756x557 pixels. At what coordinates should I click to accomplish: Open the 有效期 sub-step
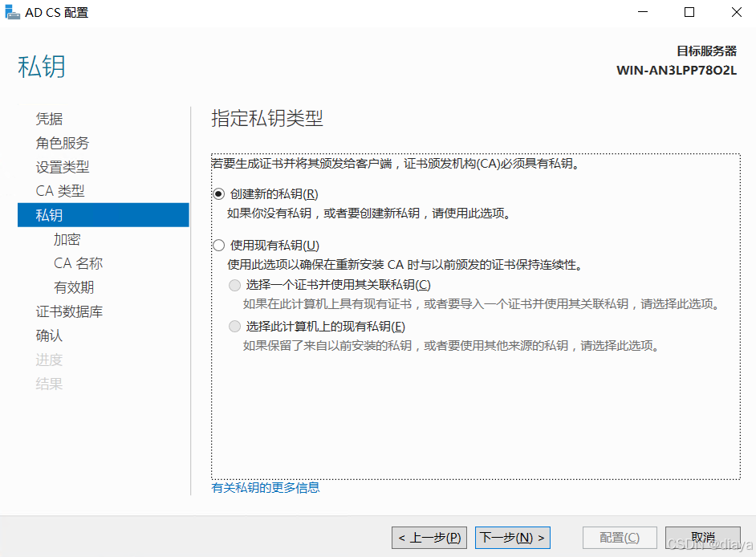(x=74, y=287)
